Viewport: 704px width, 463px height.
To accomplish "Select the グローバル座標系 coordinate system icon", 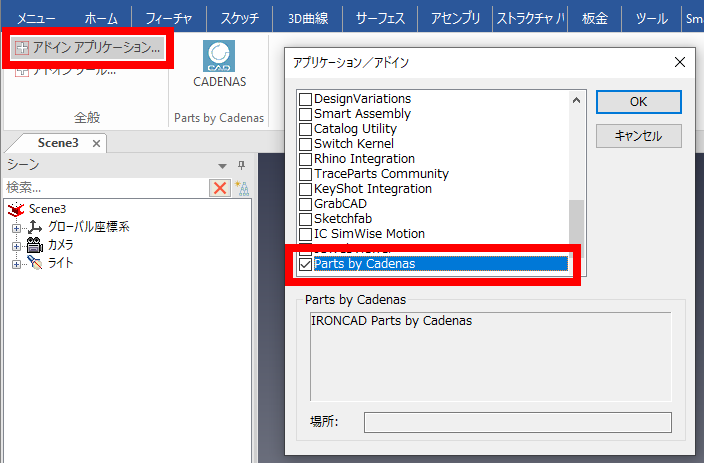I will pyautogui.click(x=35, y=227).
